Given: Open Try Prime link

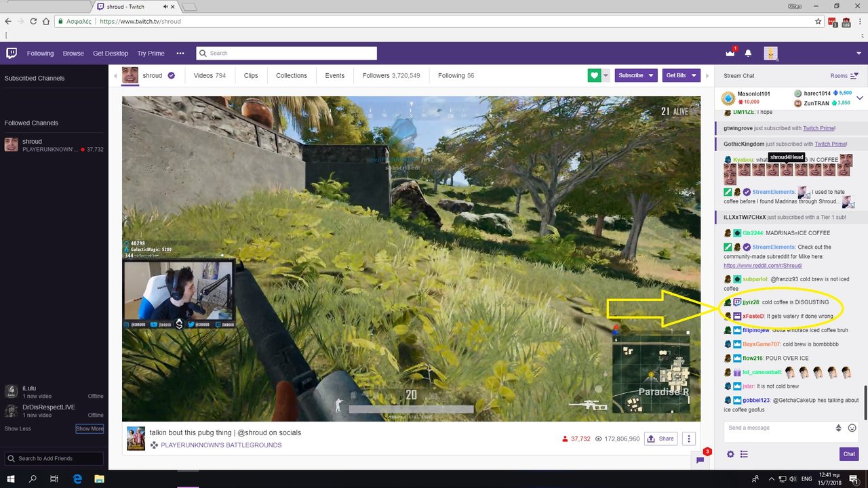Looking at the screenshot, I should [x=151, y=54].
